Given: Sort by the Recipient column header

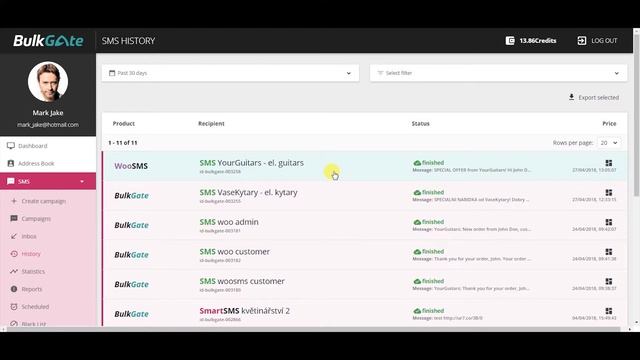Looking at the screenshot, I should (211, 123).
